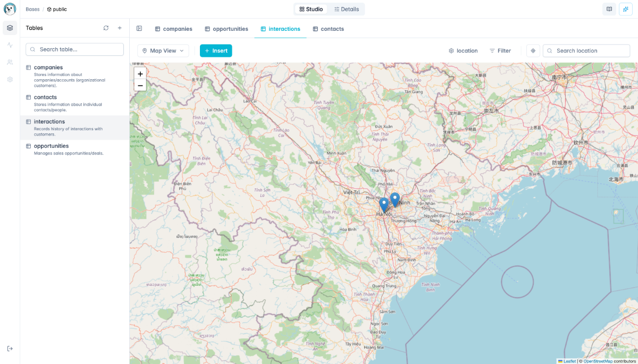Refresh the tables list

pyautogui.click(x=106, y=28)
